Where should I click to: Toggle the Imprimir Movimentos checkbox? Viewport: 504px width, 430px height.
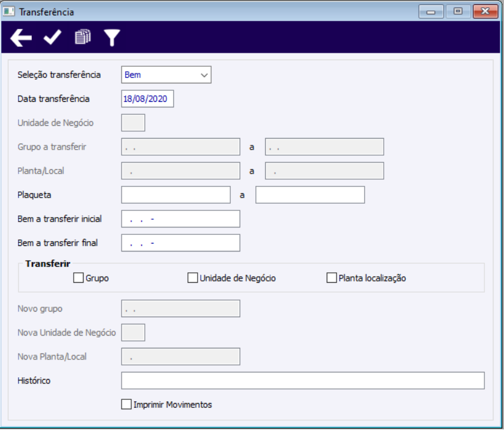[126, 404]
